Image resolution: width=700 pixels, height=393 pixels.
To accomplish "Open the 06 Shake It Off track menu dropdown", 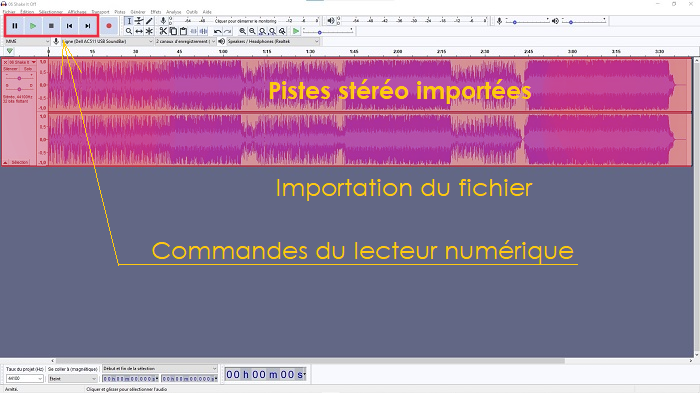I will 22,63.
